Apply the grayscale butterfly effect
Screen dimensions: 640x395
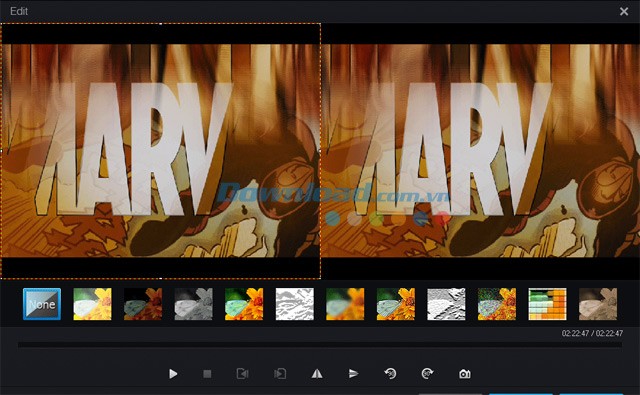(x=193, y=304)
